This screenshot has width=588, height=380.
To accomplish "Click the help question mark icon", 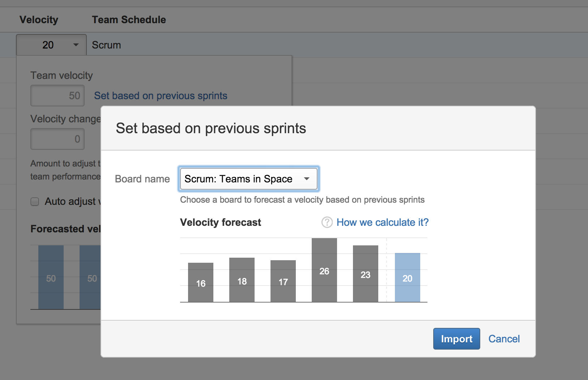I will [x=327, y=222].
